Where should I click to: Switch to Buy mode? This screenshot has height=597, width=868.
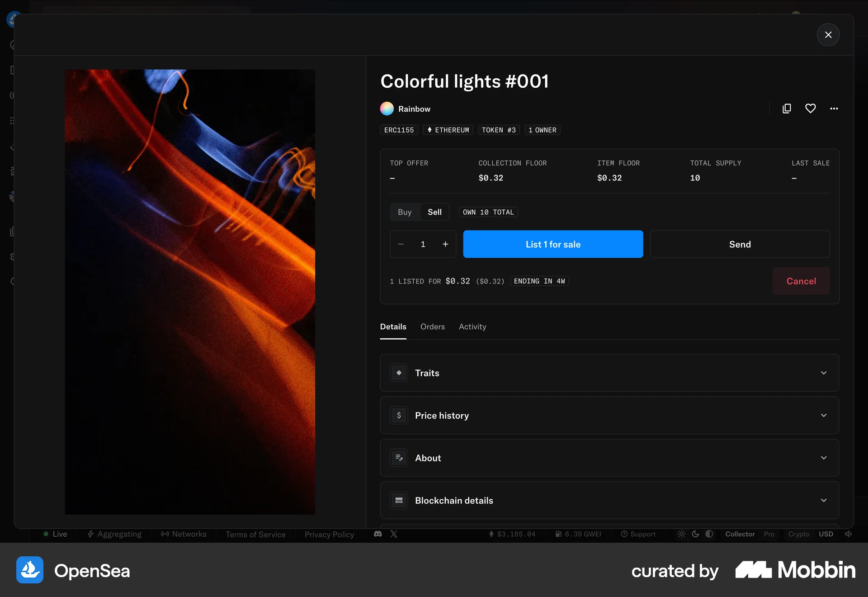click(405, 212)
